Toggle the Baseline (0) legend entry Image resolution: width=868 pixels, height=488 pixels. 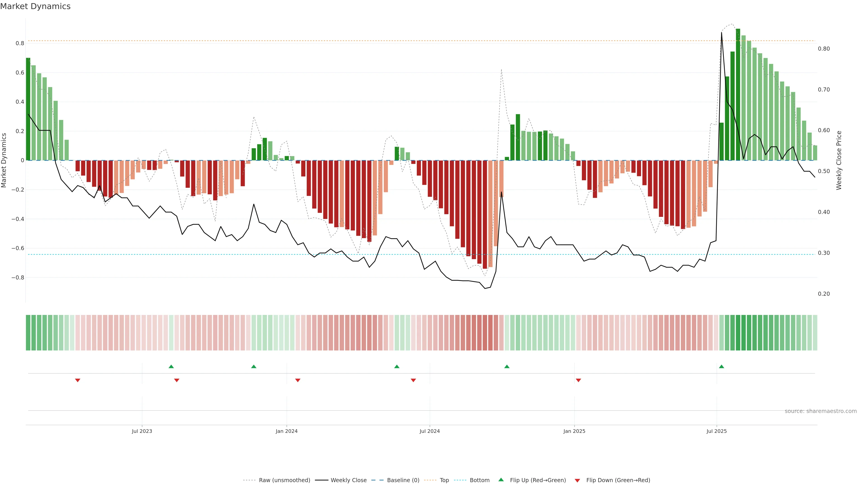point(403,480)
